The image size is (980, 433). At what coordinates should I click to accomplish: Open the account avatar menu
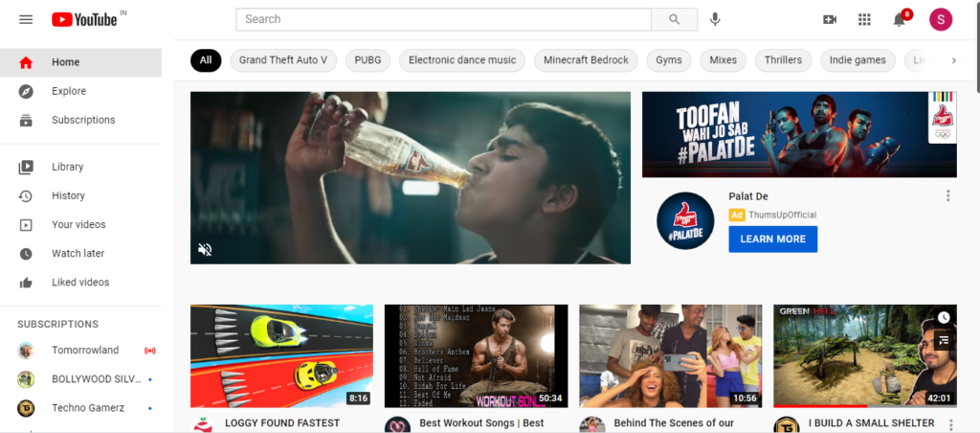point(941,19)
